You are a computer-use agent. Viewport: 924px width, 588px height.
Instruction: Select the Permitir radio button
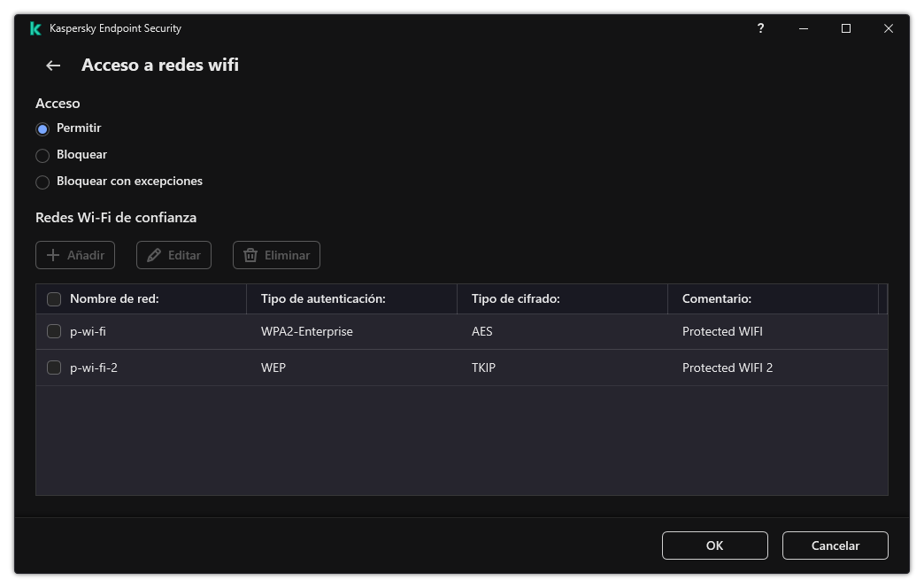[42, 128]
